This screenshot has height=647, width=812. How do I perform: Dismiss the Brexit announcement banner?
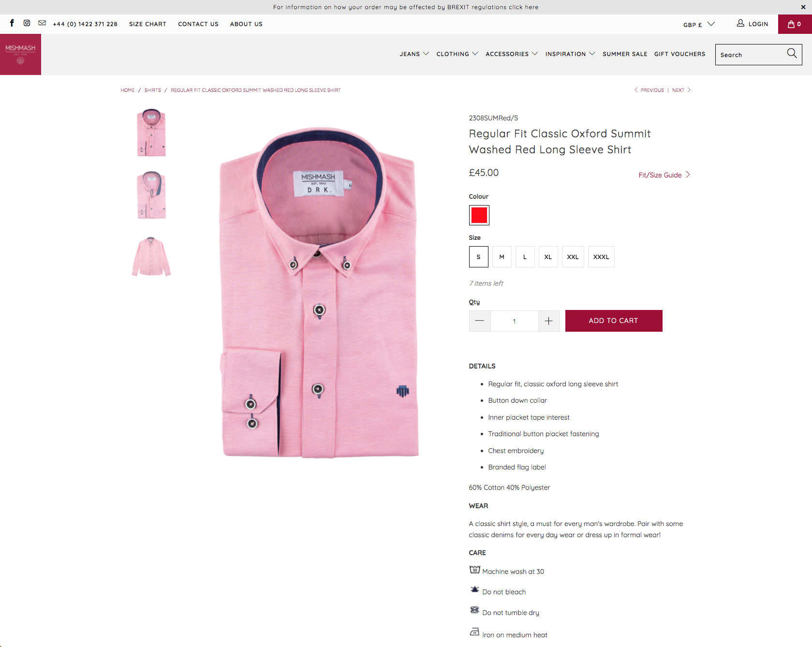(x=803, y=7)
